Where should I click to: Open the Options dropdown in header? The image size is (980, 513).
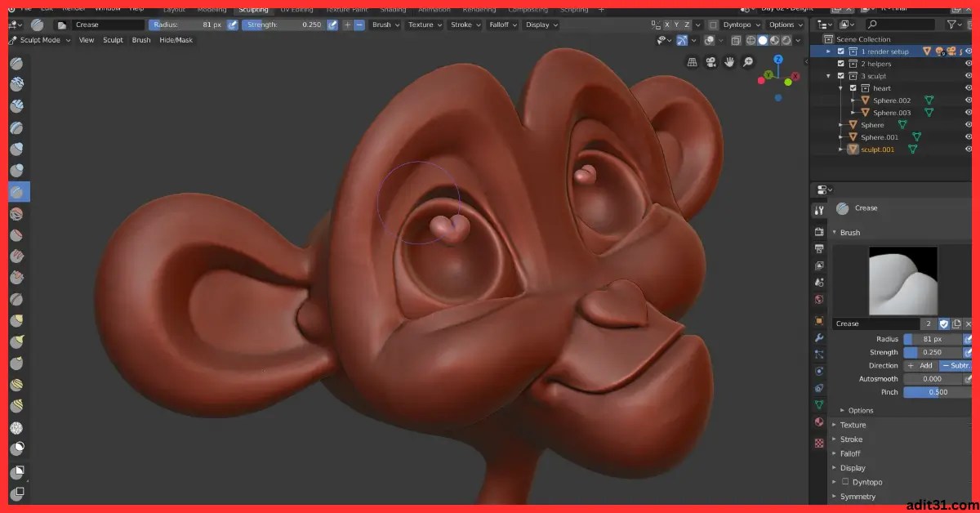(x=786, y=25)
